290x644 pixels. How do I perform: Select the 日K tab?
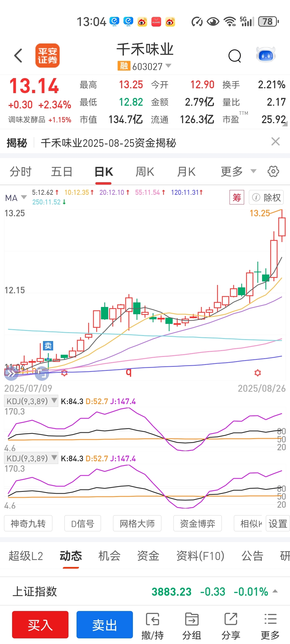tap(104, 171)
